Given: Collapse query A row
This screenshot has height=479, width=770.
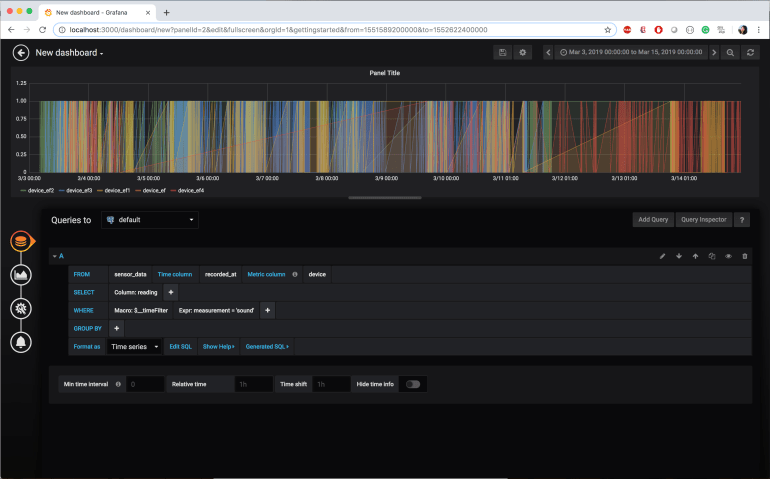Looking at the screenshot, I should (57, 256).
